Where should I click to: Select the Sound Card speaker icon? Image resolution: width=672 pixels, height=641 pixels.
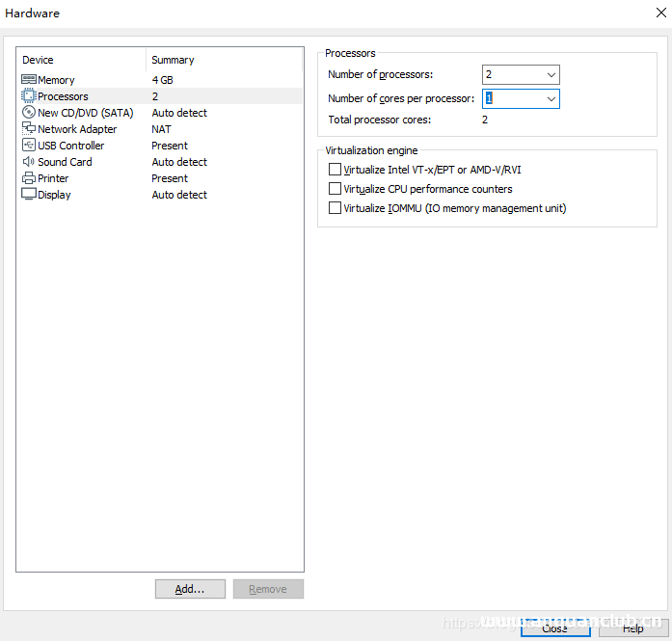coord(28,162)
